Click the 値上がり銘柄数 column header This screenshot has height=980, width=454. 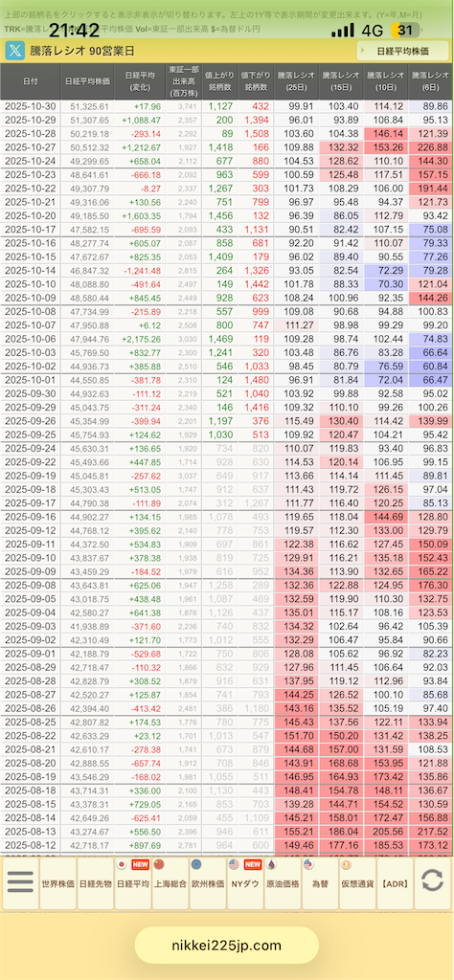219,81
